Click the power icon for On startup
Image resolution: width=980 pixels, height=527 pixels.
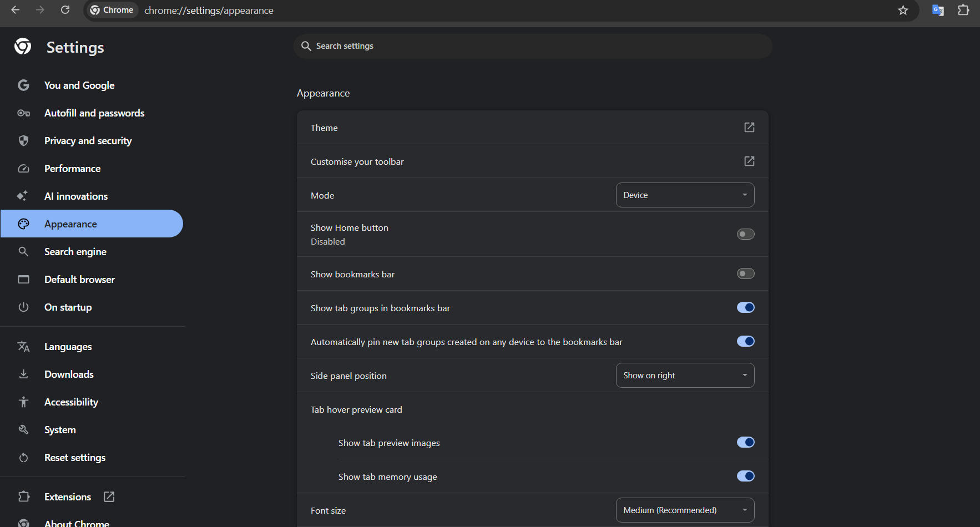(23, 307)
